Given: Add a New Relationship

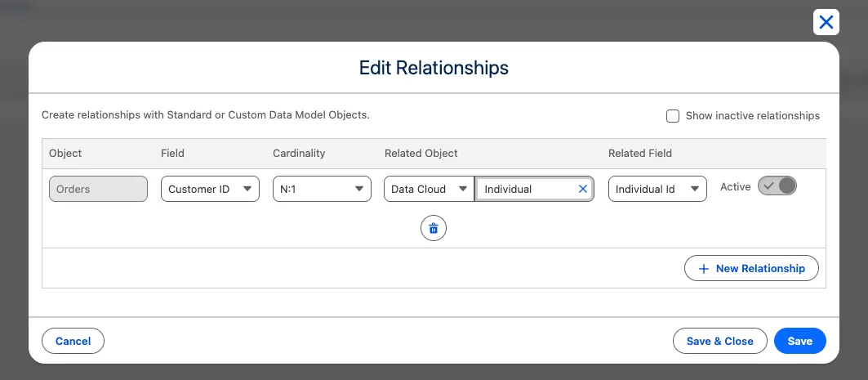Looking at the screenshot, I should pos(751,268).
